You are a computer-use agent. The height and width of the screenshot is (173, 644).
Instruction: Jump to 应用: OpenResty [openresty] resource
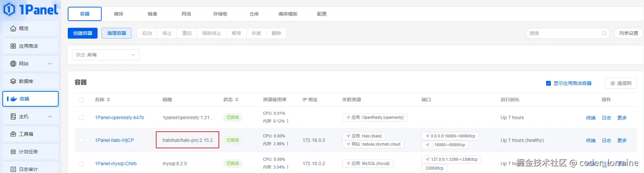click(x=375, y=117)
